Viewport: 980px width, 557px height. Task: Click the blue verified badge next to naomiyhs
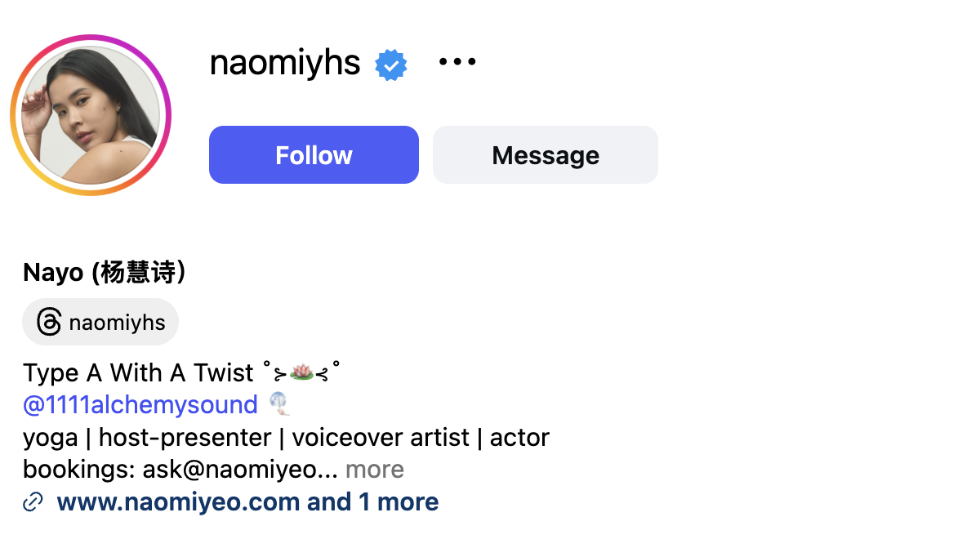coord(391,64)
